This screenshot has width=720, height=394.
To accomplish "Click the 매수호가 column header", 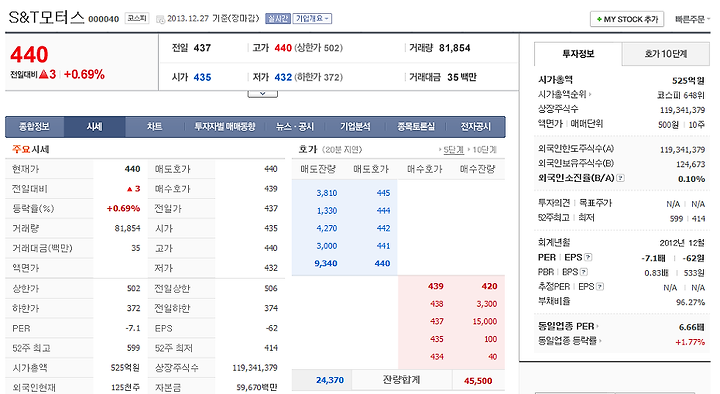I will coord(424,169).
